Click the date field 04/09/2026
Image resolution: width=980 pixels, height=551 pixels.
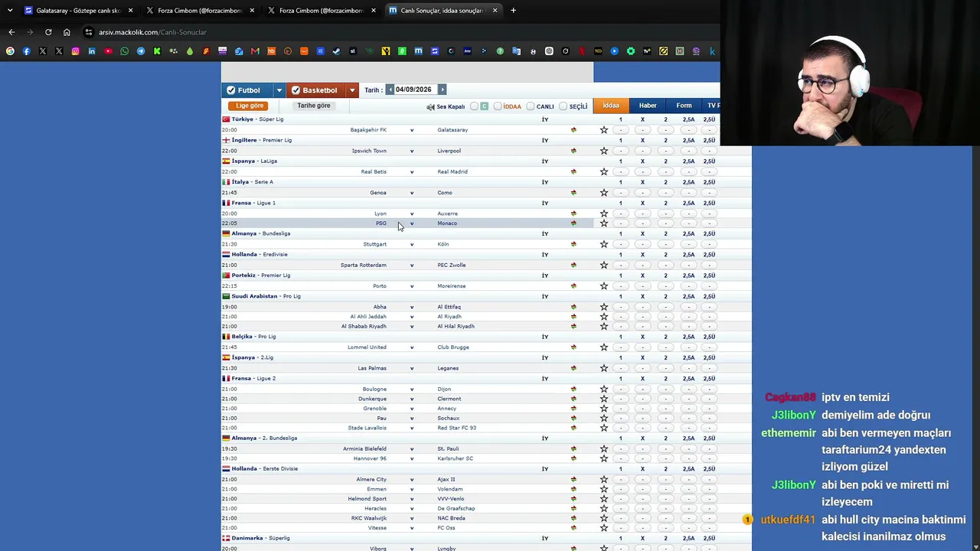416,90
